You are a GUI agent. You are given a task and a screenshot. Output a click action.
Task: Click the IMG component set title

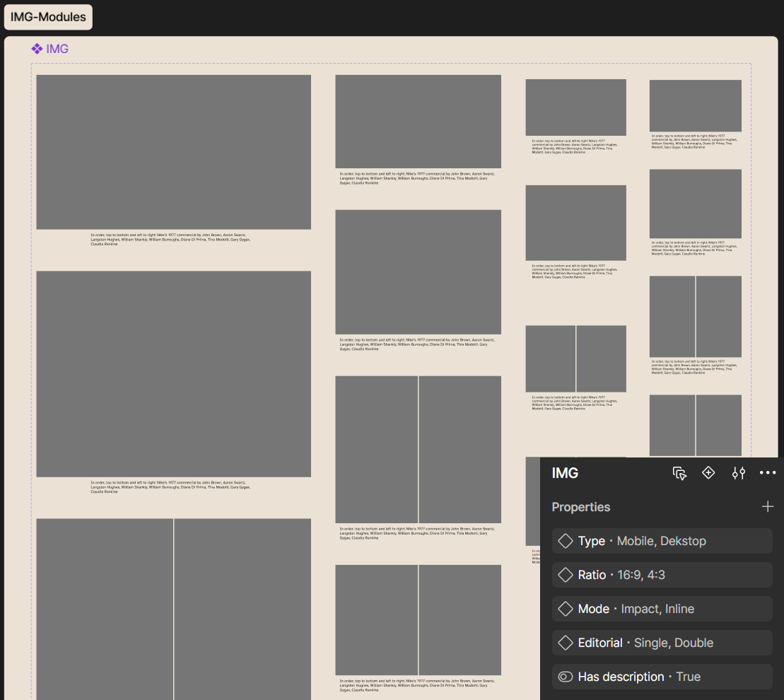coord(57,49)
